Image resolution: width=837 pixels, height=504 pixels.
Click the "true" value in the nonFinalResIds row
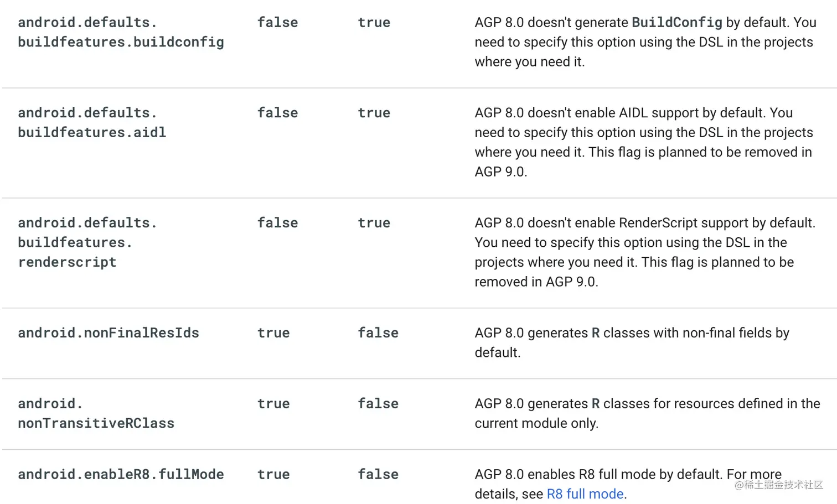click(x=273, y=333)
